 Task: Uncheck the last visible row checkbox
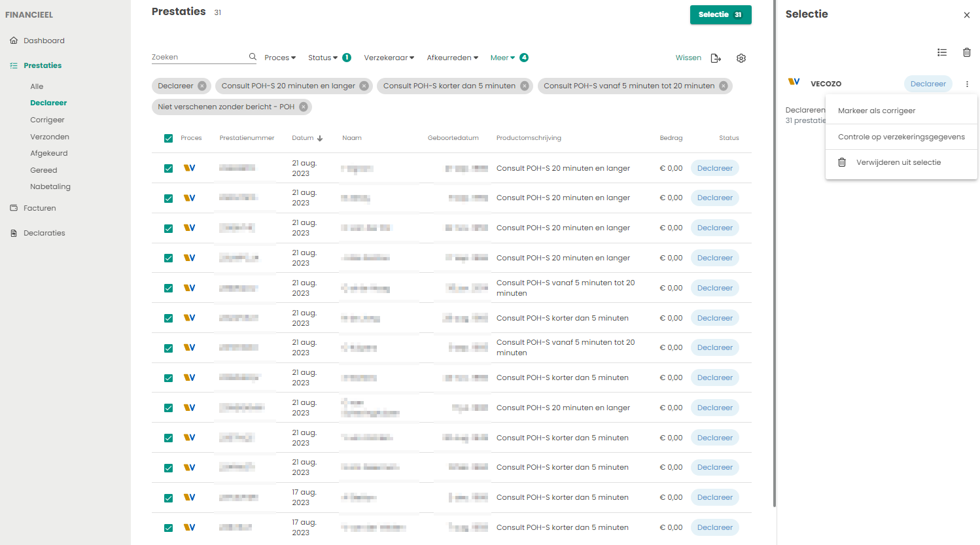click(168, 527)
